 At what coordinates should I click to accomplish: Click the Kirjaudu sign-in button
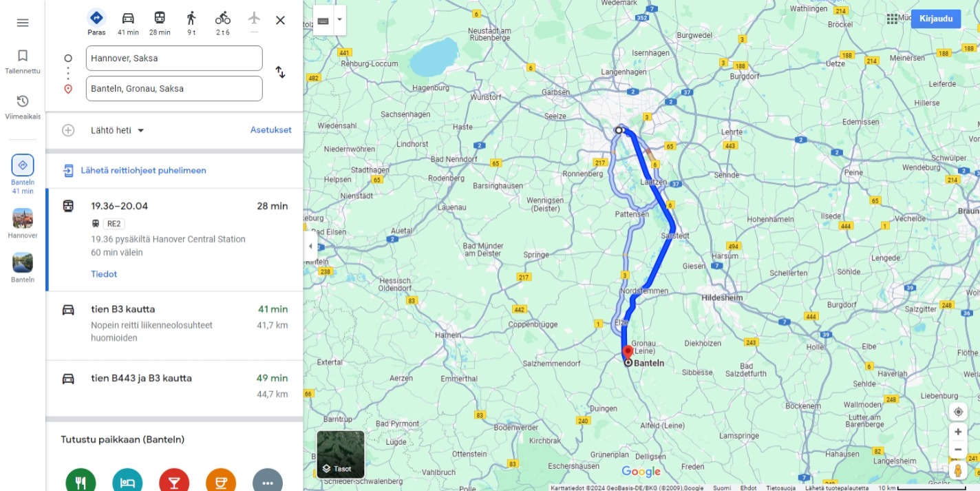point(935,19)
